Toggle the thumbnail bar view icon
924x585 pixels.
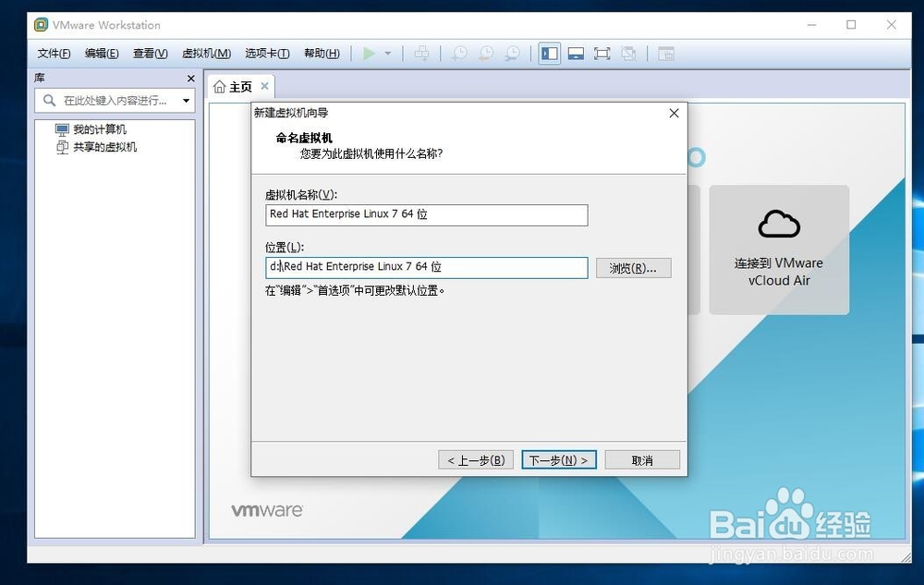click(576, 54)
